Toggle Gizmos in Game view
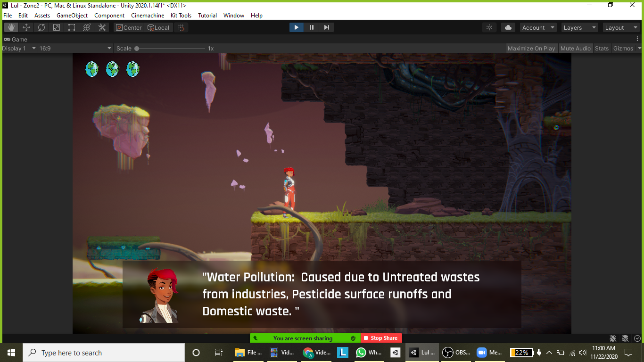 (623, 48)
